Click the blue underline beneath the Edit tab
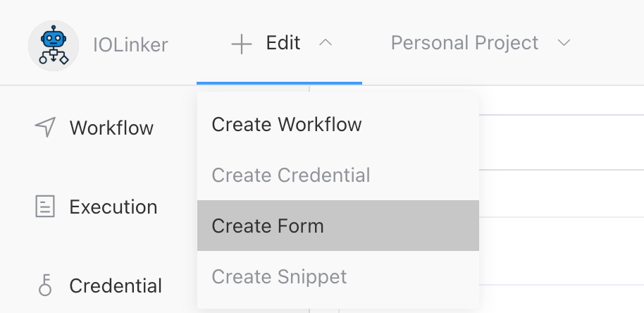This screenshot has width=644, height=313. pos(279,83)
